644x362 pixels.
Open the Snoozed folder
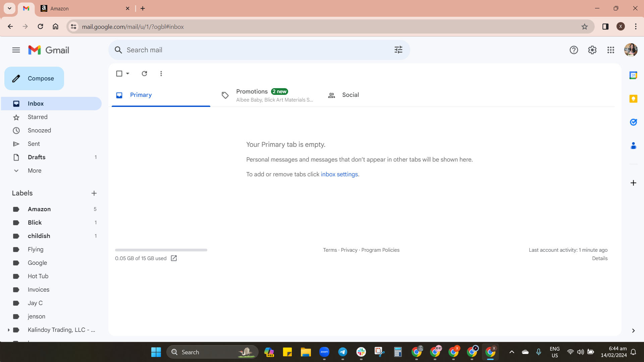click(x=51, y=130)
